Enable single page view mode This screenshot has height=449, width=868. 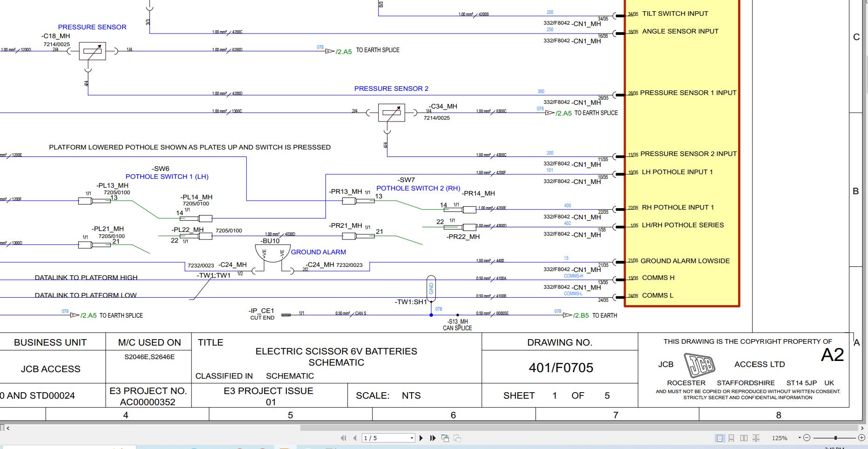(720, 438)
